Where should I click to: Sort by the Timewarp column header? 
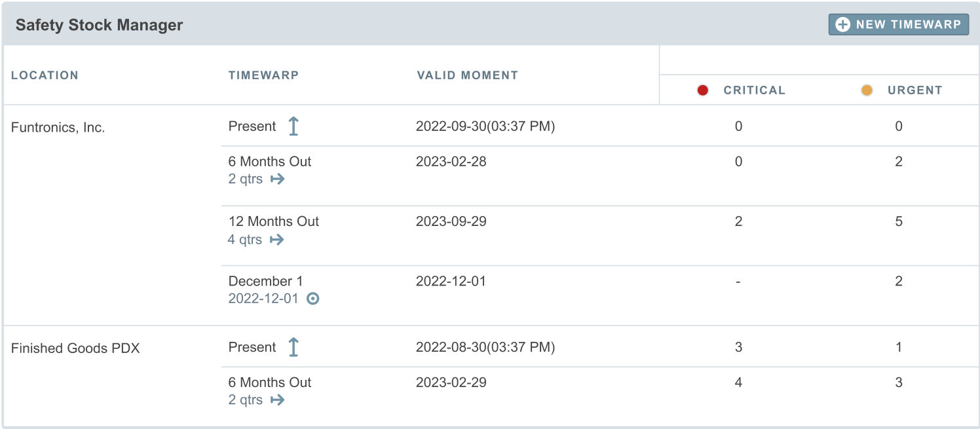[x=263, y=75]
